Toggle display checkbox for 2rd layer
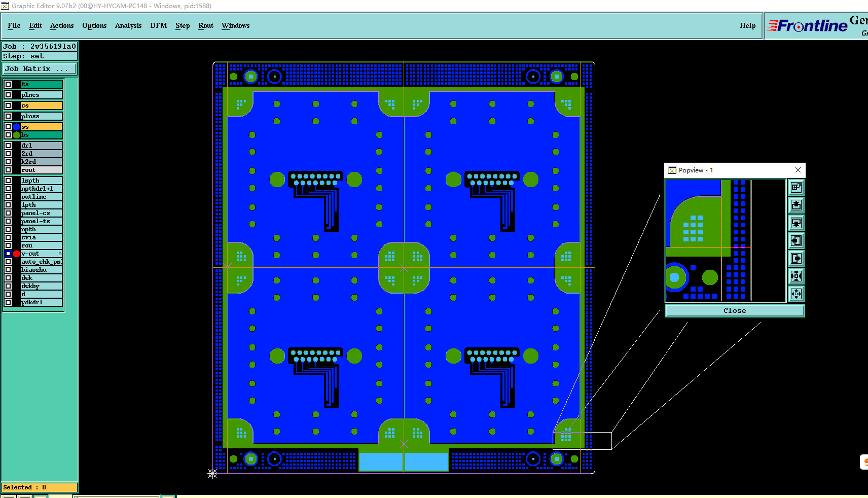This screenshot has height=498, width=868. click(8, 154)
